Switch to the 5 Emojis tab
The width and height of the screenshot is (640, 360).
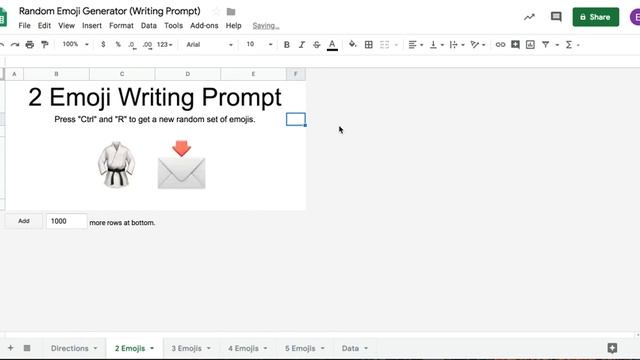click(300, 348)
